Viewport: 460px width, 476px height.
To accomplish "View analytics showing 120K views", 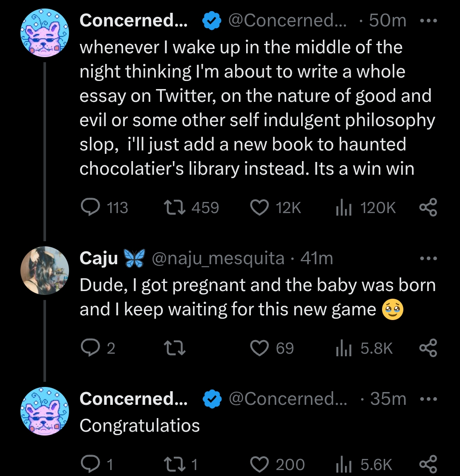I will point(344,208).
